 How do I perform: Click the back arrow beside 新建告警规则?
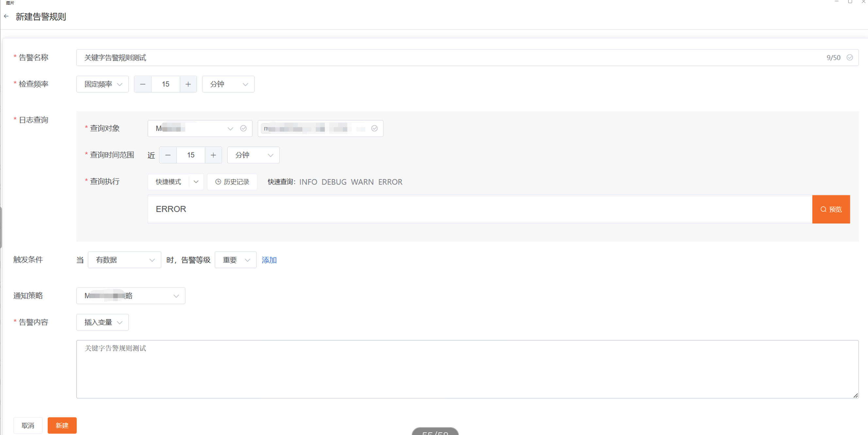click(x=6, y=16)
